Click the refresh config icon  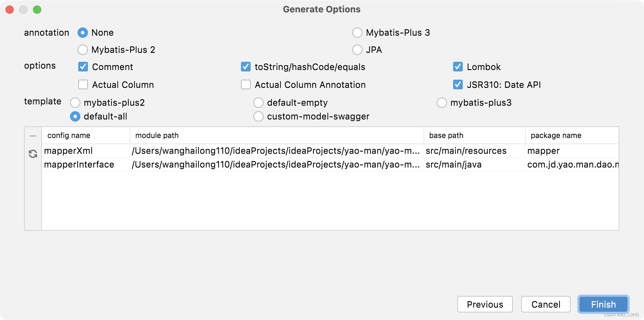(x=33, y=154)
